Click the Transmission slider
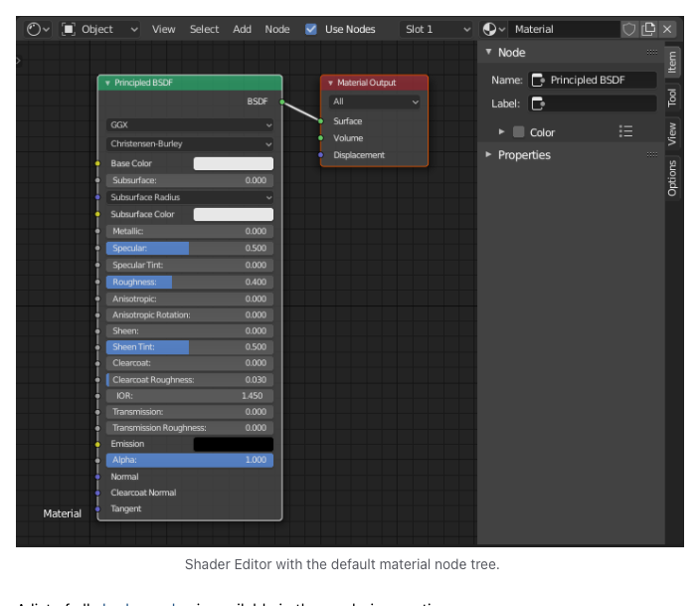Screen dimensions: 700x606 pos(190,412)
